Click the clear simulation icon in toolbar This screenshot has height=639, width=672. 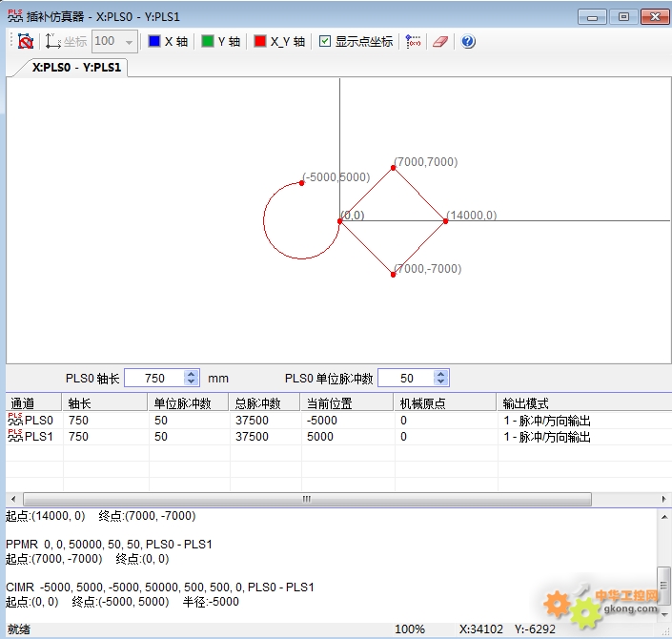click(x=26, y=42)
